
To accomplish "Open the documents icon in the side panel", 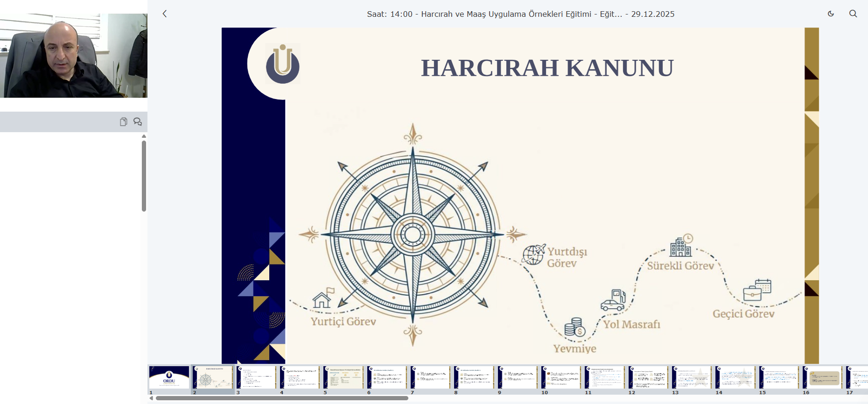I will coord(123,122).
